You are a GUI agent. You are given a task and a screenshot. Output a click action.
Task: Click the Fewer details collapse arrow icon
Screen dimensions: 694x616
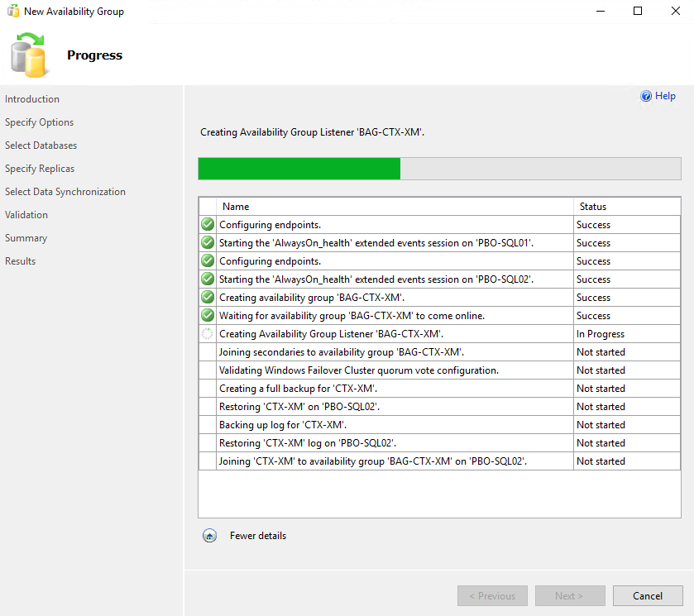coord(209,536)
